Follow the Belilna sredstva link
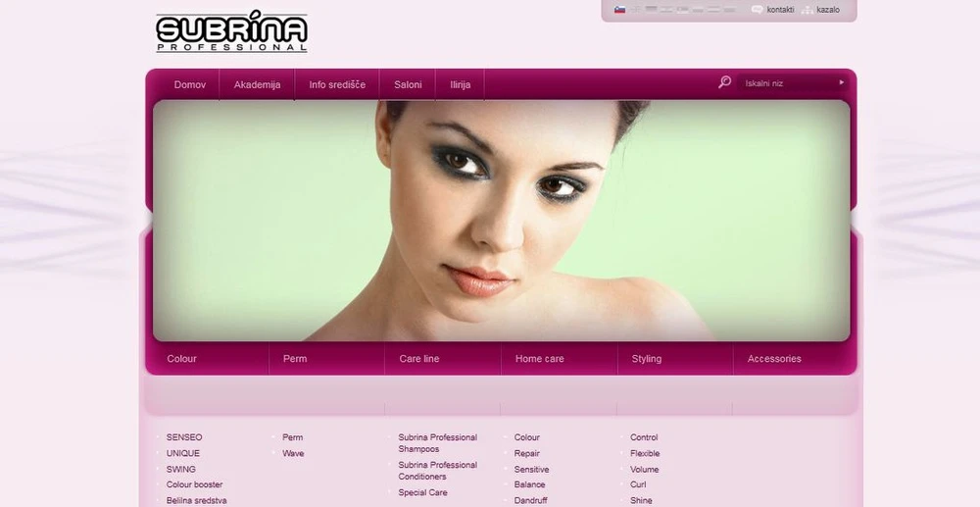980x507 pixels. (x=196, y=501)
